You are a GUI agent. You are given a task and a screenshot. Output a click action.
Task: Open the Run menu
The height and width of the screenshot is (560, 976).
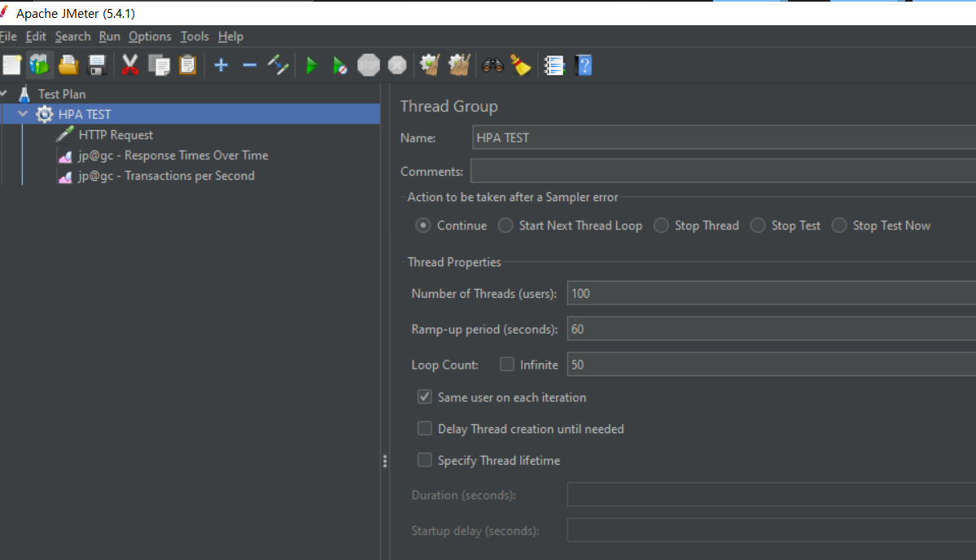(110, 37)
